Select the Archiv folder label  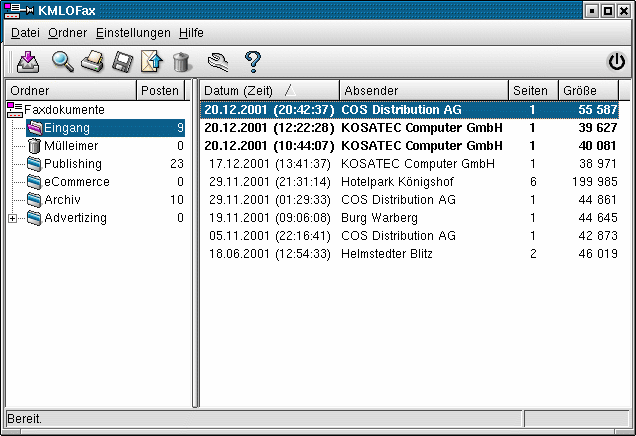62,200
